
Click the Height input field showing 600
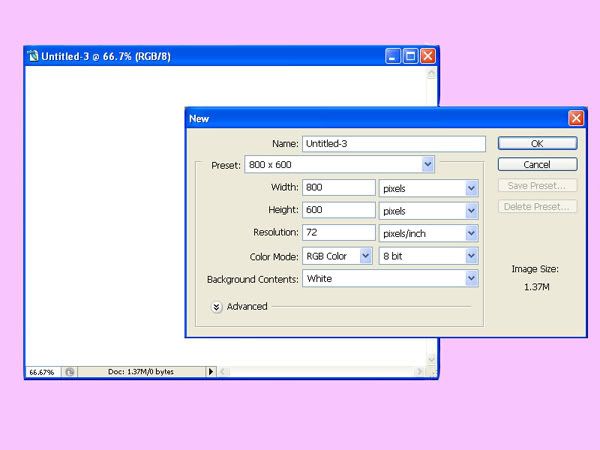click(x=339, y=211)
